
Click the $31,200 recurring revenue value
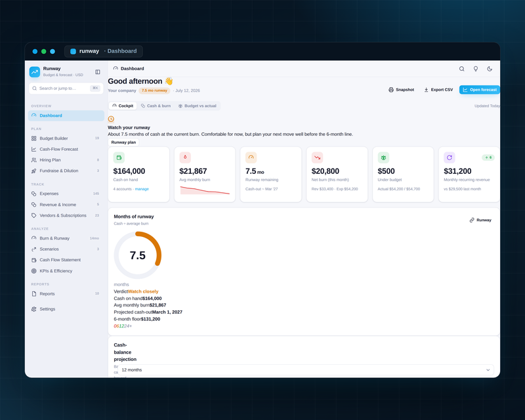[457, 171]
